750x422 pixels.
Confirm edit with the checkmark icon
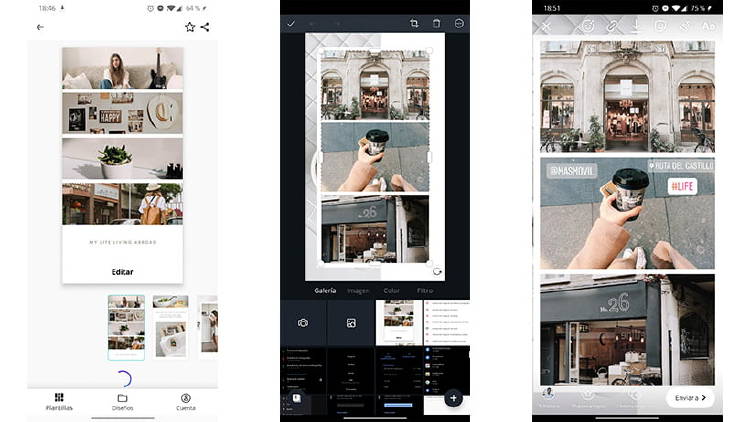click(x=291, y=23)
